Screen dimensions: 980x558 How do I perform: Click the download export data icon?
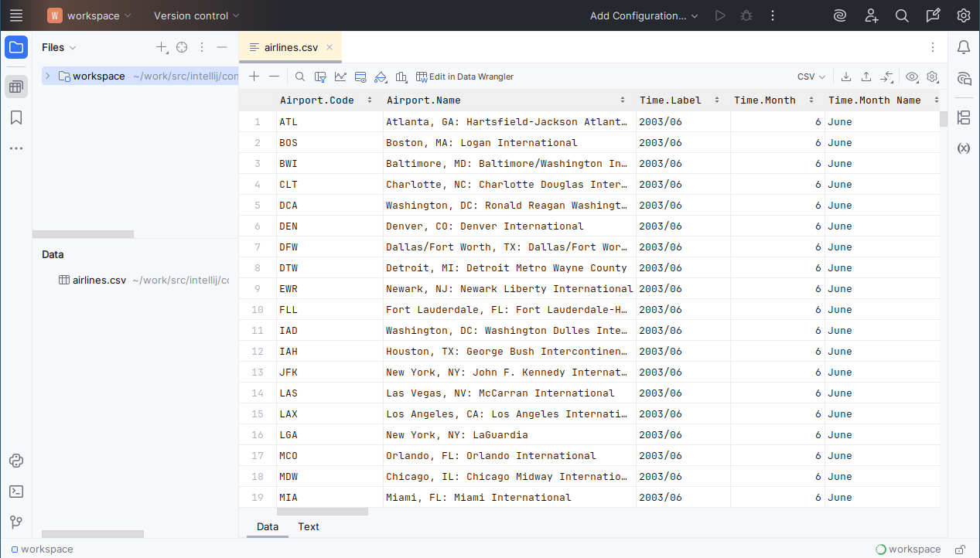(x=846, y=77)
